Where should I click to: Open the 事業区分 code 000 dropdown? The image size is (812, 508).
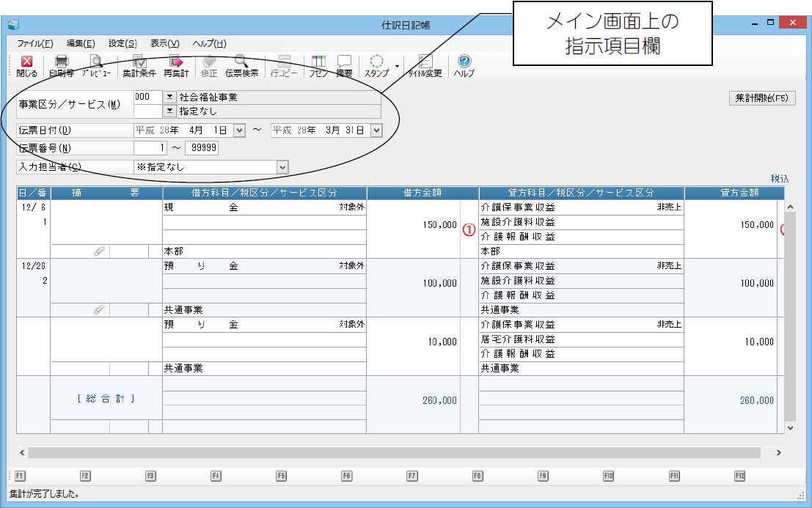coord(169,97)
